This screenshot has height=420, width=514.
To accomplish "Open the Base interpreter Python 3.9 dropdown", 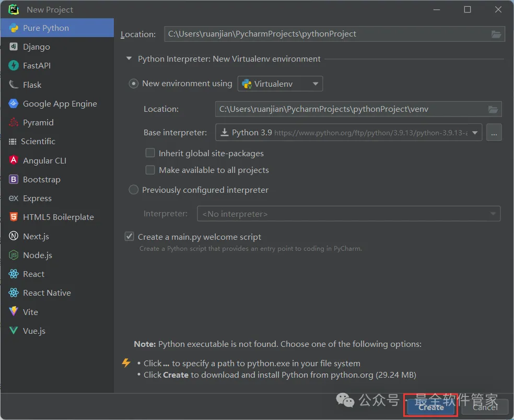I will pyautogui.click(x=348, y=133).
